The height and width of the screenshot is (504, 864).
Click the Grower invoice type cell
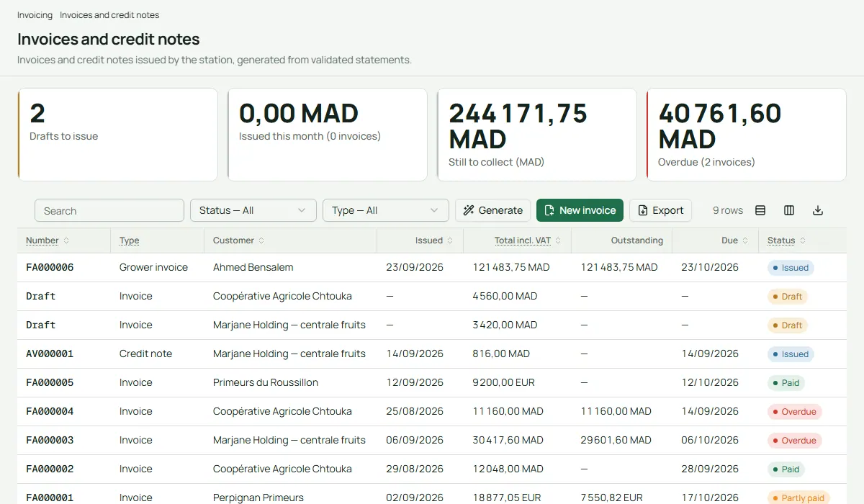click(x=153, y=267)
